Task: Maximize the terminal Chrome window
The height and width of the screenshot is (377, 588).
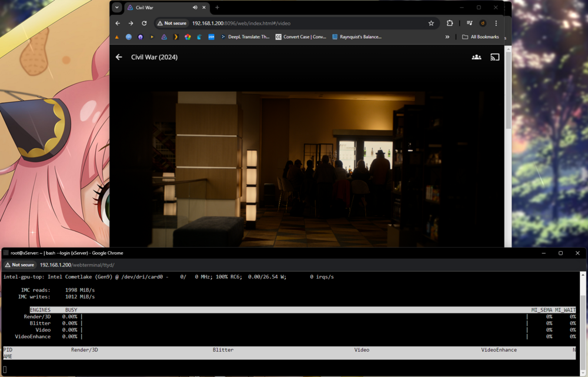Action: pos(560,253)
